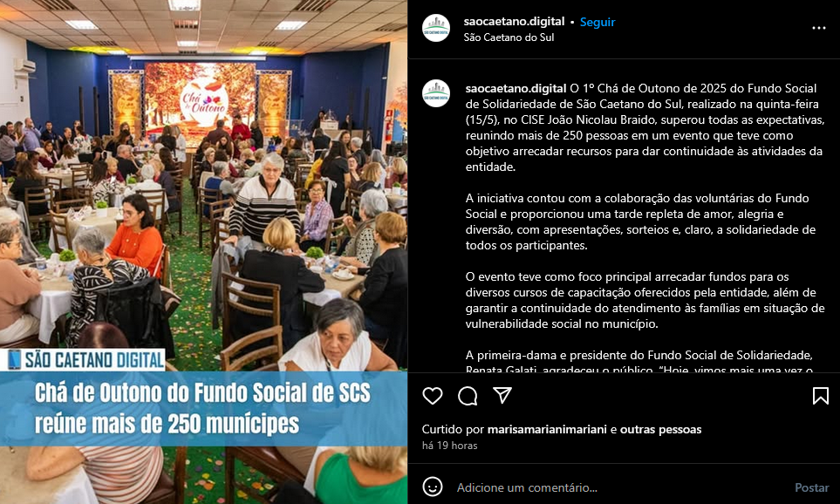840x504 pixels.
Task: Share the post using paper plane icon
Action: tap(502, 395)
